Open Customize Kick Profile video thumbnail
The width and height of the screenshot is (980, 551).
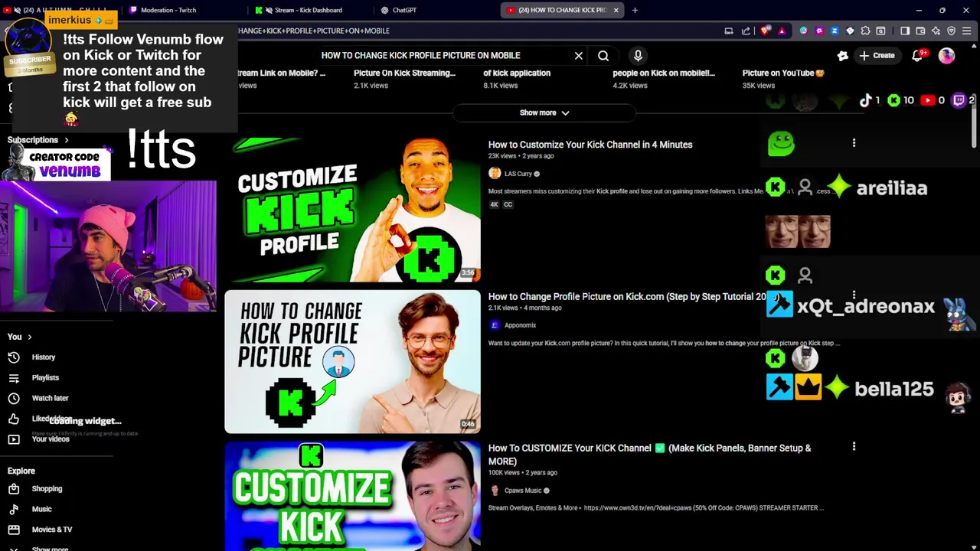(352, 210)
